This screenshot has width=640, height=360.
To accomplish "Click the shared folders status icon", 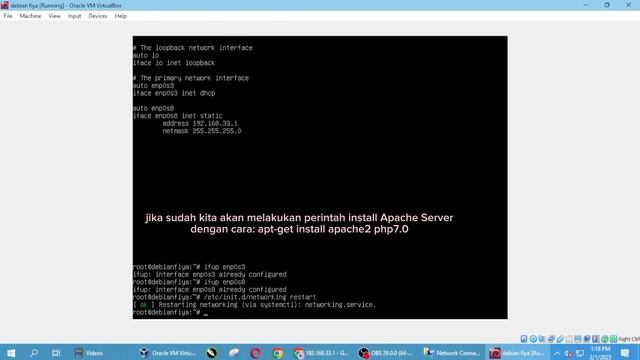I will coord(569,339).
